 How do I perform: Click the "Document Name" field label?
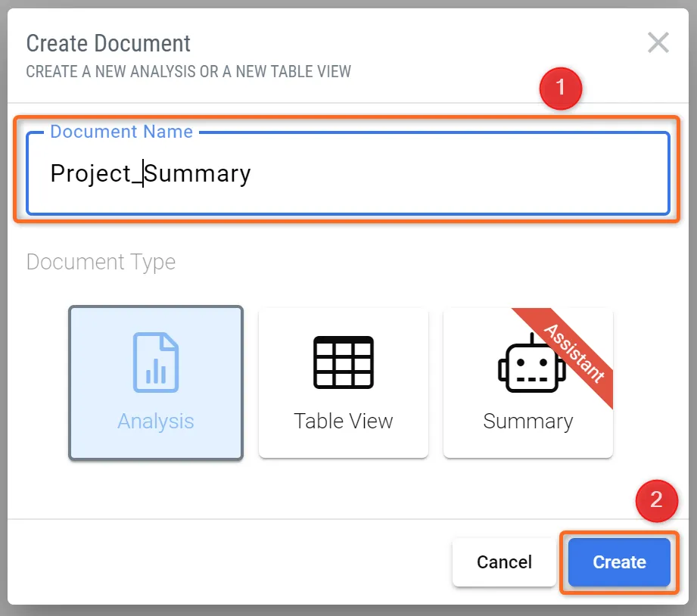[x=121, y=132]
